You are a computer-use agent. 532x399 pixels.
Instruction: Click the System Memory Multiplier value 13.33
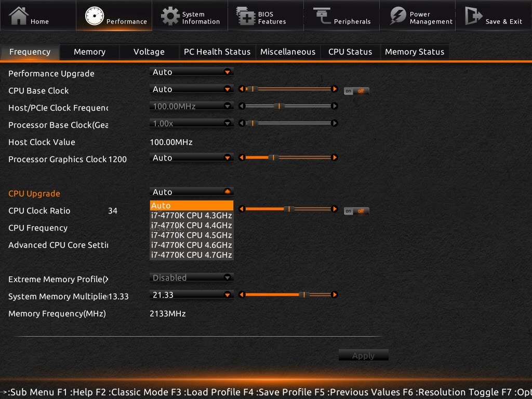coord(118,297)
